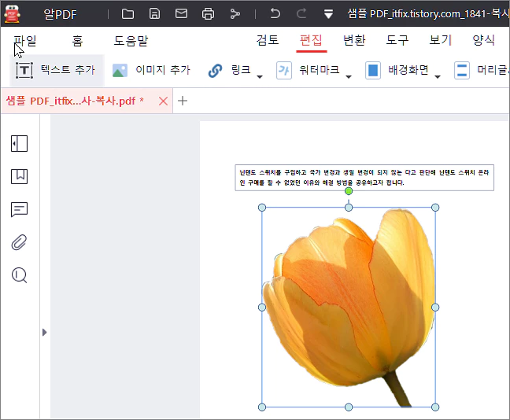Expand the 워터마크 dropdown arrow
Viewport: 510px width, 420px height.
(x=349, y=77)
